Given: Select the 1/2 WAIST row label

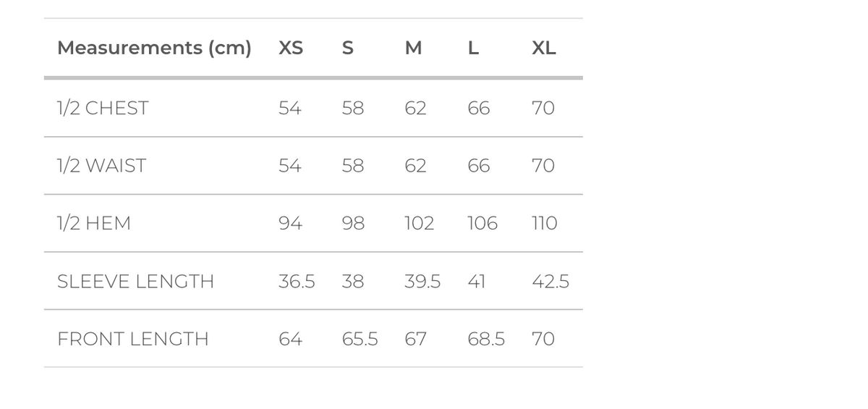Looking at the screenshot, I should point(101,166).
